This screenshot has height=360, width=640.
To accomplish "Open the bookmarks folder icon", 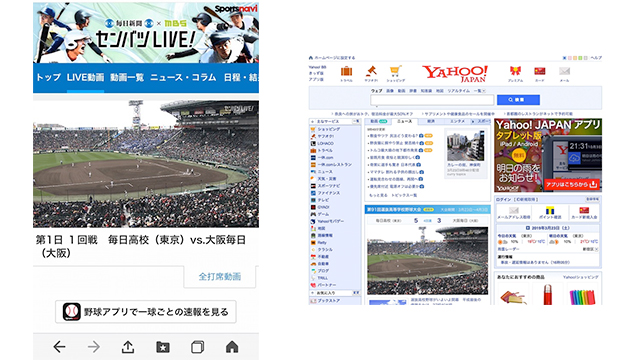I will pos(163,347).
